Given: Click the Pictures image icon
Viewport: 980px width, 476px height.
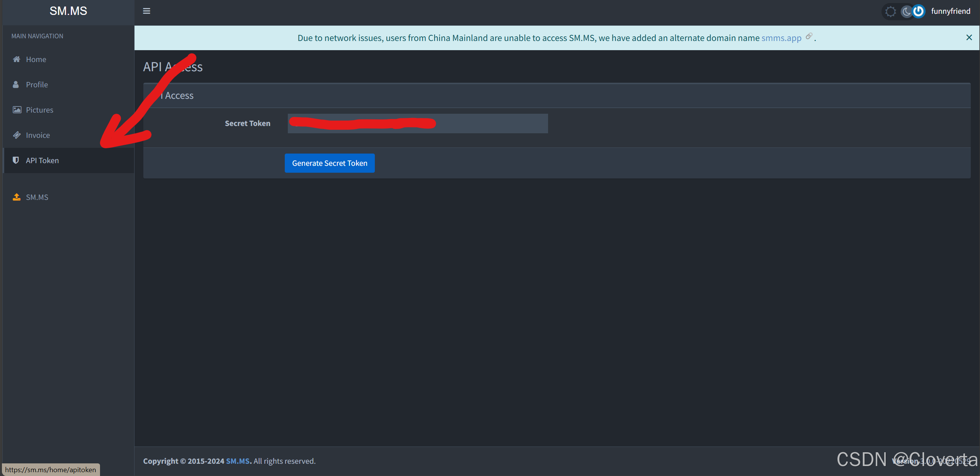Looking at the screenshot, I should [x=17, y=110].
